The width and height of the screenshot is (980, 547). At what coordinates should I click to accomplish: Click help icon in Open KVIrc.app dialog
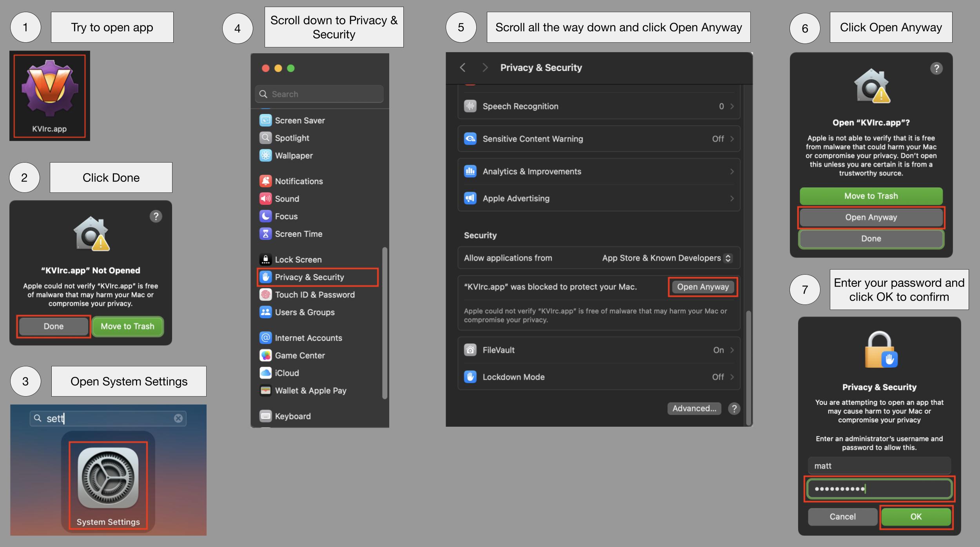[936, 69]
